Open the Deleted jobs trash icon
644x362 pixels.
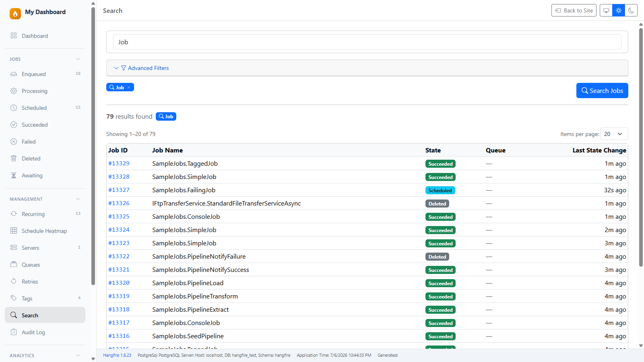14,158
